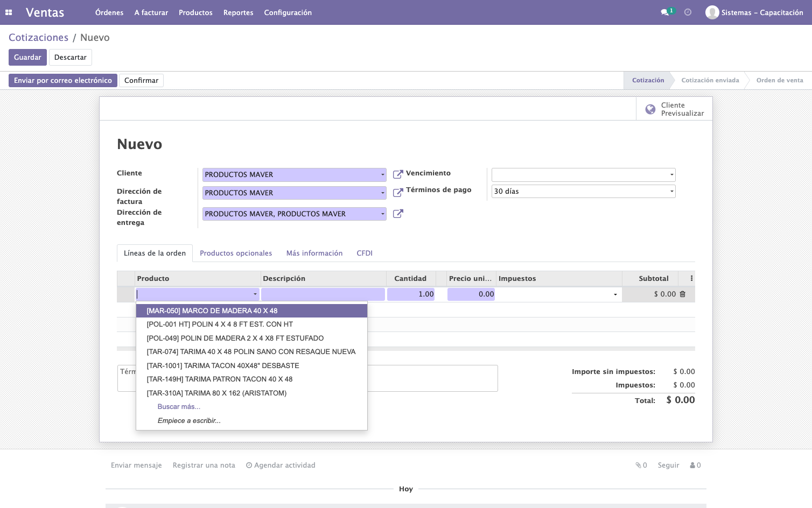
Task: Open the Reportes menu
Action: pyautogui.click(x=239, y=12)
